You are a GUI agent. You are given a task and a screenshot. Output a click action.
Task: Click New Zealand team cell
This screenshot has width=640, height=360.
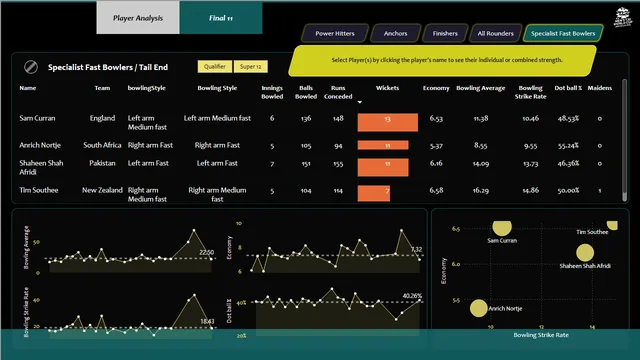[102, 190]
